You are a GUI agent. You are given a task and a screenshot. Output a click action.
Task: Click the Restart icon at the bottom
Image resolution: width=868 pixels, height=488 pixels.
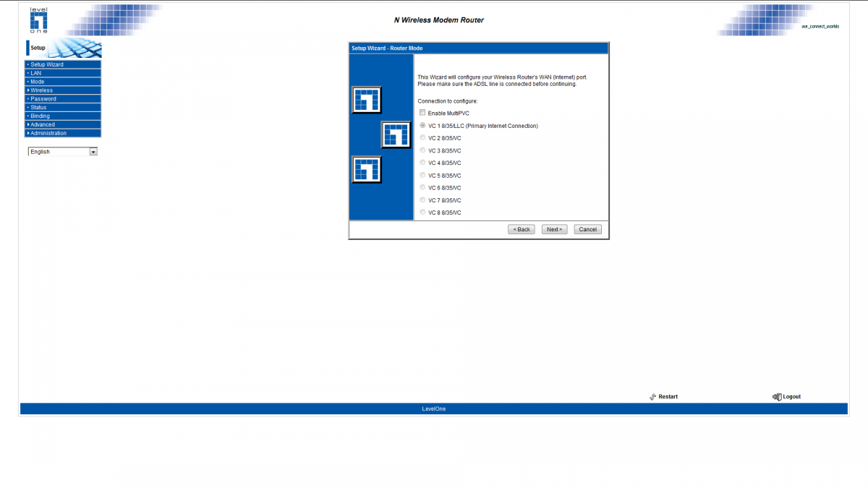click(x=652, y=397)
